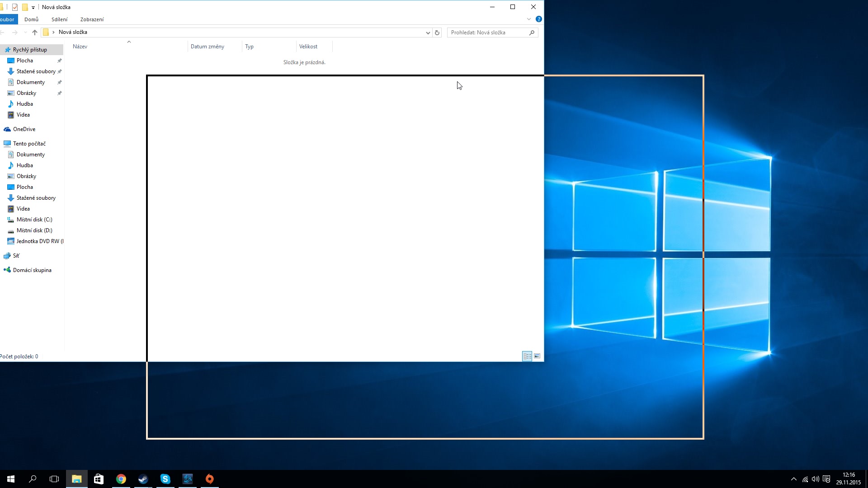Image resolution: width=868 pixels, height=488 pixels.
Task: Open the recent locations dropdown arrow
Action: 25,33
